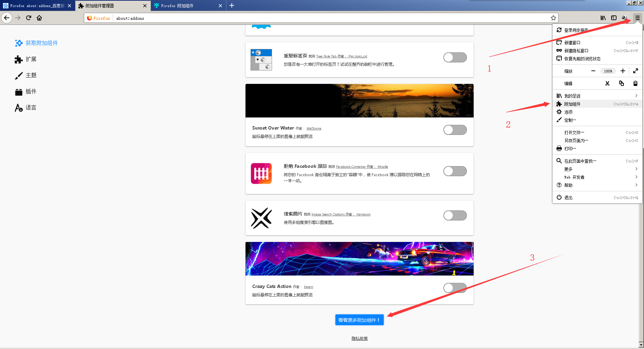Click the Library icon in toolbar
Image resolution: width=644 pixels, height=349 pixels.
pos(603,18)
